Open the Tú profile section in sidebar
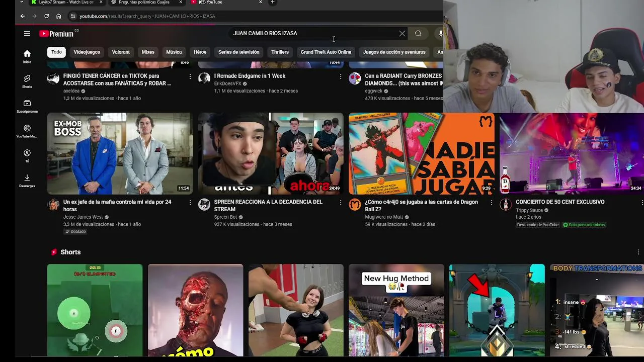 [x=27, y=156]
